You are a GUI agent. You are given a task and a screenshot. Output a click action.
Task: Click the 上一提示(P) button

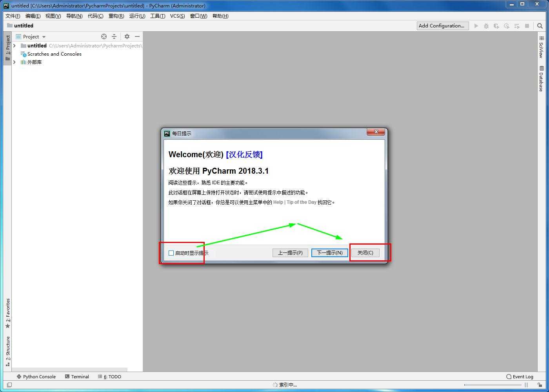coord(290,253)
